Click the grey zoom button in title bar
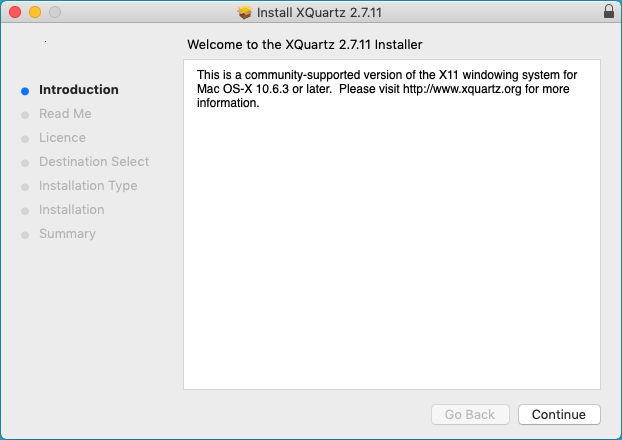Viewport: 622px width, 440px height. coord(54,12)
